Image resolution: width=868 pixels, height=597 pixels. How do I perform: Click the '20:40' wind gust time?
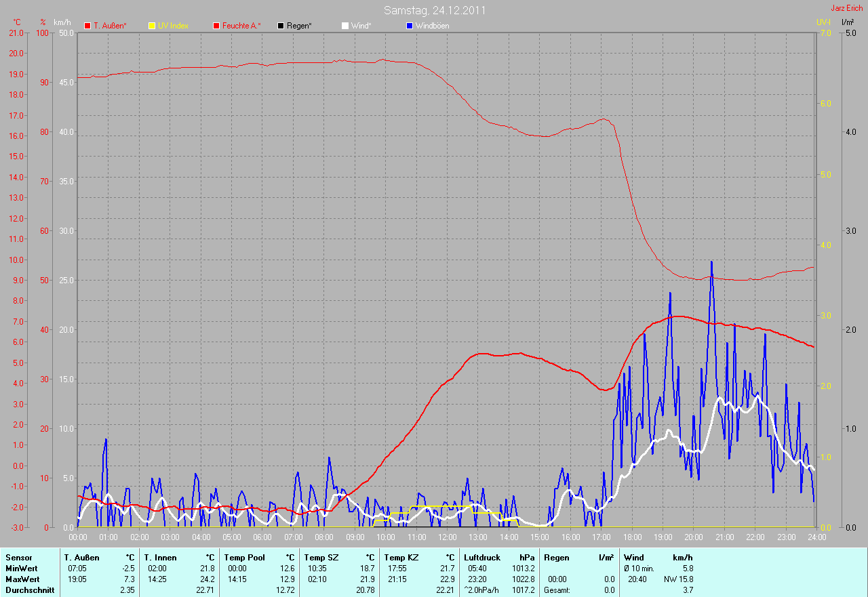(x=636, y=579)
